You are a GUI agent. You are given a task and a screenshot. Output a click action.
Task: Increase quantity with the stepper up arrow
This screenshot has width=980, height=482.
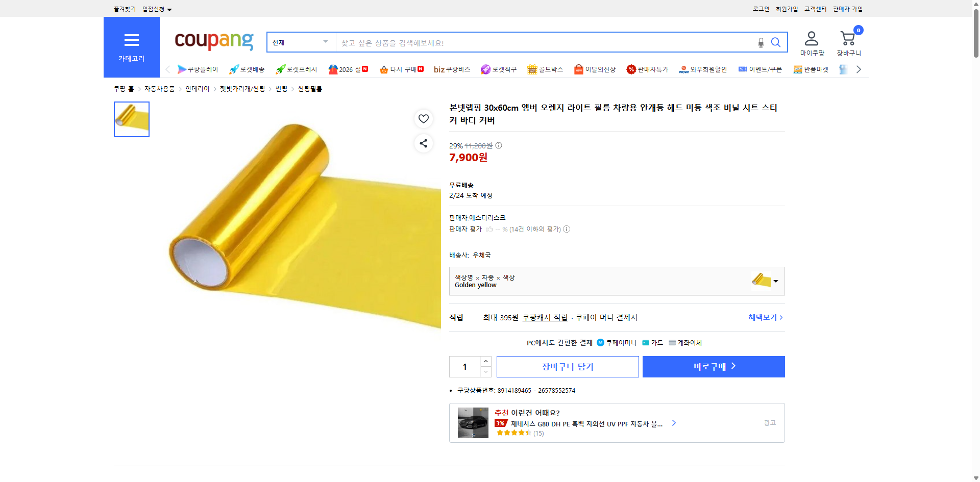tap(485, 361)
